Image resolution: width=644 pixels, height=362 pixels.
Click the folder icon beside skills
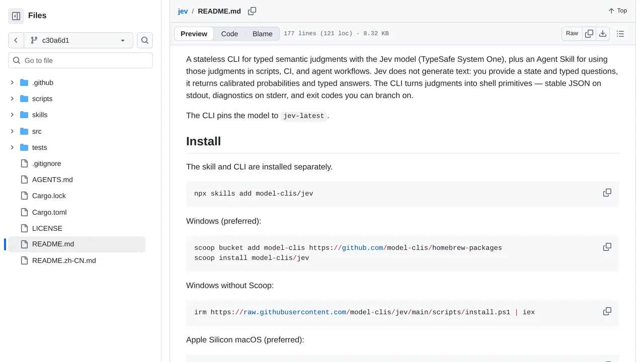click(x=24, y=115)
